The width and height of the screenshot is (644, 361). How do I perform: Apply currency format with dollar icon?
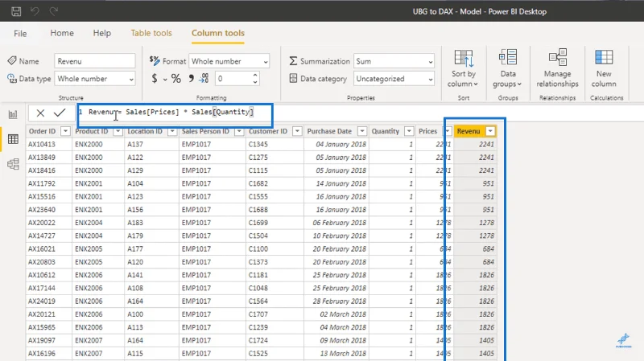pyautogui.click(x=155, y=78)
